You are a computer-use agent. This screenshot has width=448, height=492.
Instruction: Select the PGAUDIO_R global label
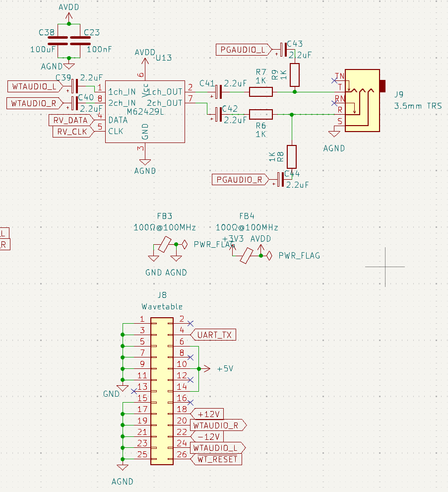pos(241,180)
